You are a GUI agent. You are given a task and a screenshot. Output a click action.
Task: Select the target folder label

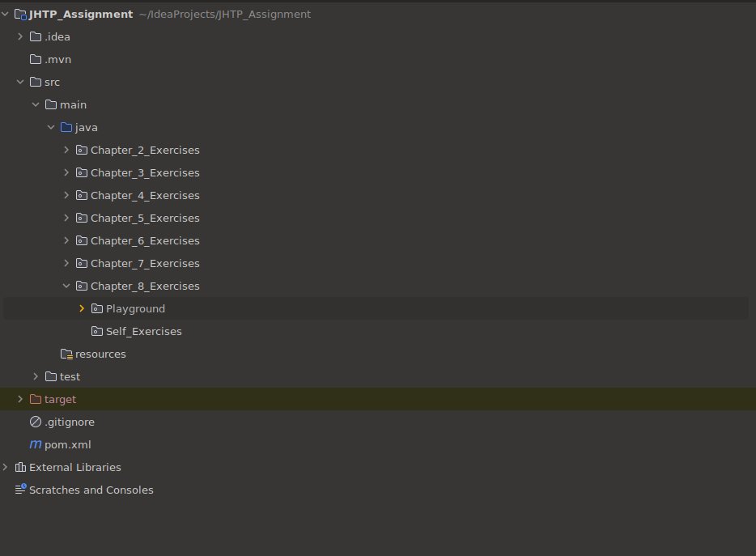(x=60, y=399)
